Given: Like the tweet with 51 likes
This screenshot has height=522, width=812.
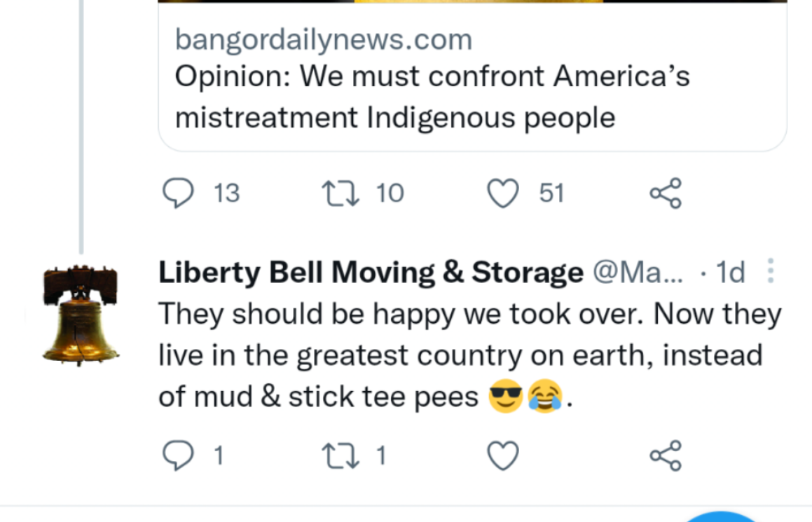Looking at the screenshot, I should pyautogui.click(x=502, y=193).
